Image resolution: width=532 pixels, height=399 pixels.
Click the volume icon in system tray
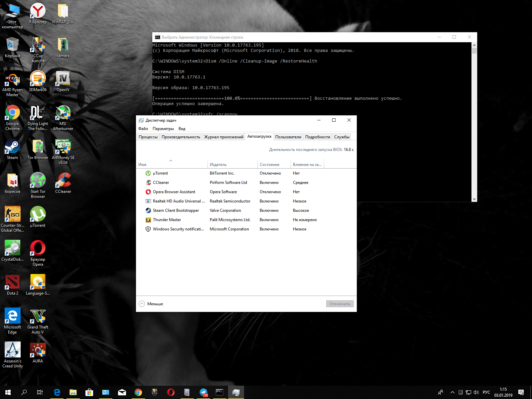476,392
